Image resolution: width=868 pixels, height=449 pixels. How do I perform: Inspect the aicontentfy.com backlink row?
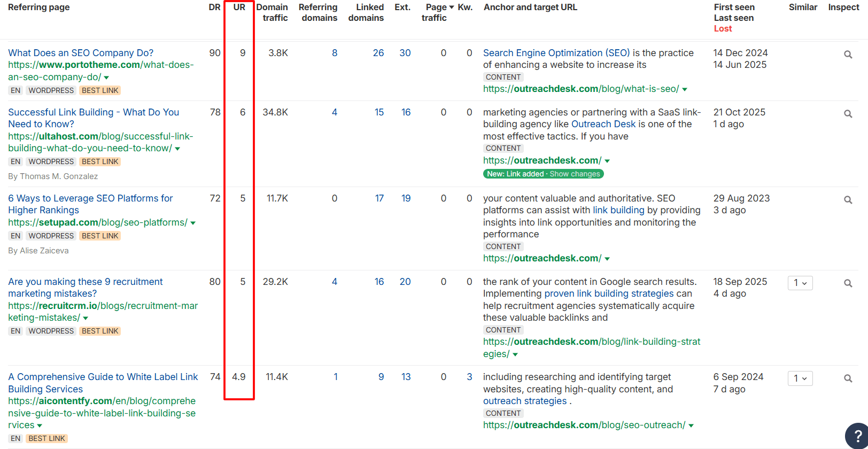pyautogui.click(x=848, y=378)
